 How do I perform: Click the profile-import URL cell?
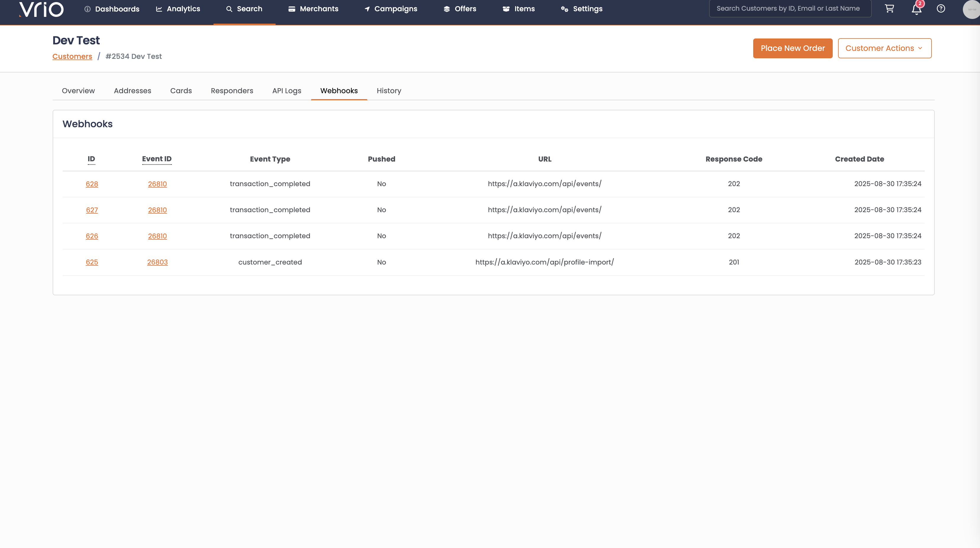tap(544, 262)
